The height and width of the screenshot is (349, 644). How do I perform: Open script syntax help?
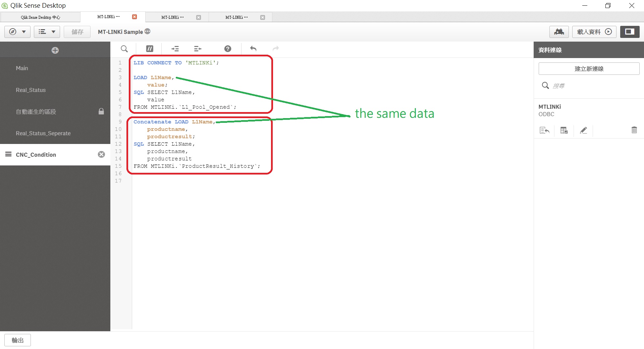228,49
